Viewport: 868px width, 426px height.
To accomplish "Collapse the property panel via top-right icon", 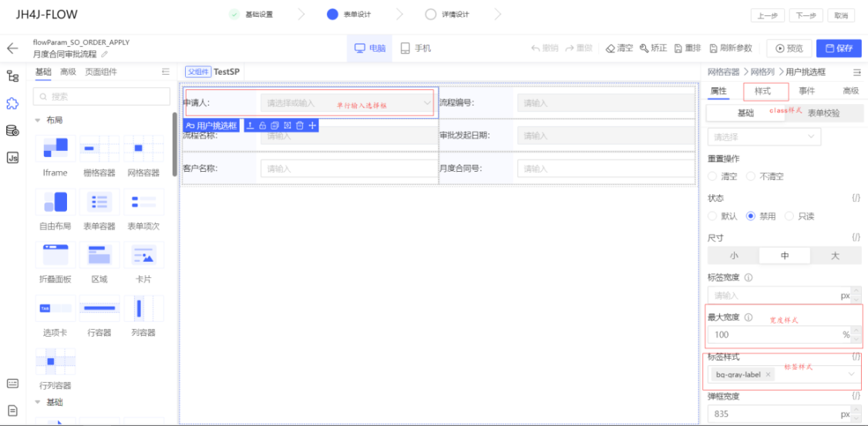I will pyautogui.click(x=857, y=72).
